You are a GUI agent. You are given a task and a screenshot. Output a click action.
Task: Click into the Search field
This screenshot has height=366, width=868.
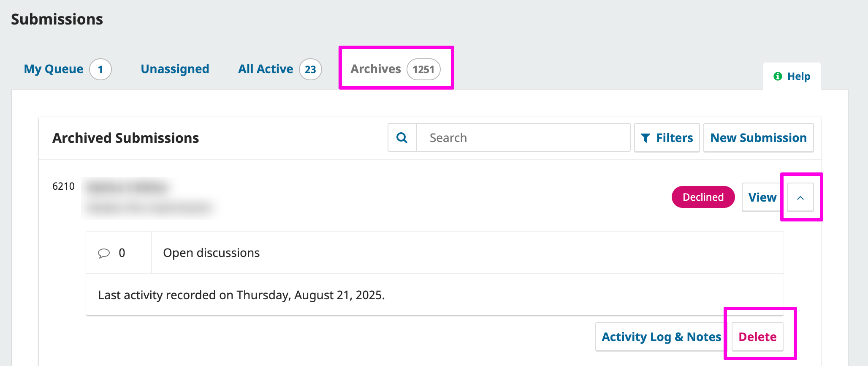pos(523,138)
